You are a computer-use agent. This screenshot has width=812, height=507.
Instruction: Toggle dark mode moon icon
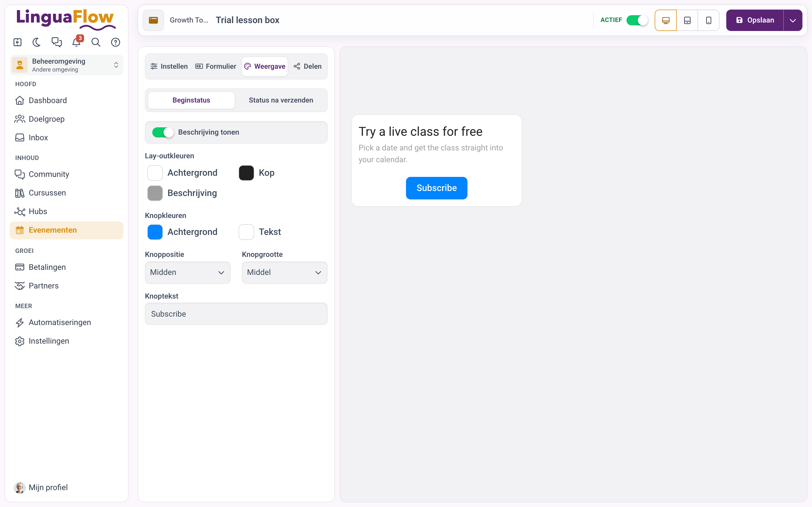(x=37, y=42)
